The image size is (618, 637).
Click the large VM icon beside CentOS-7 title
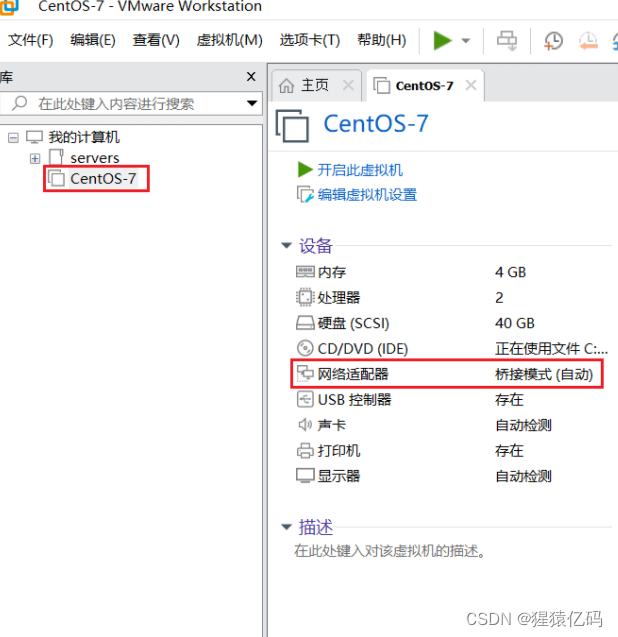coord(292,126)
